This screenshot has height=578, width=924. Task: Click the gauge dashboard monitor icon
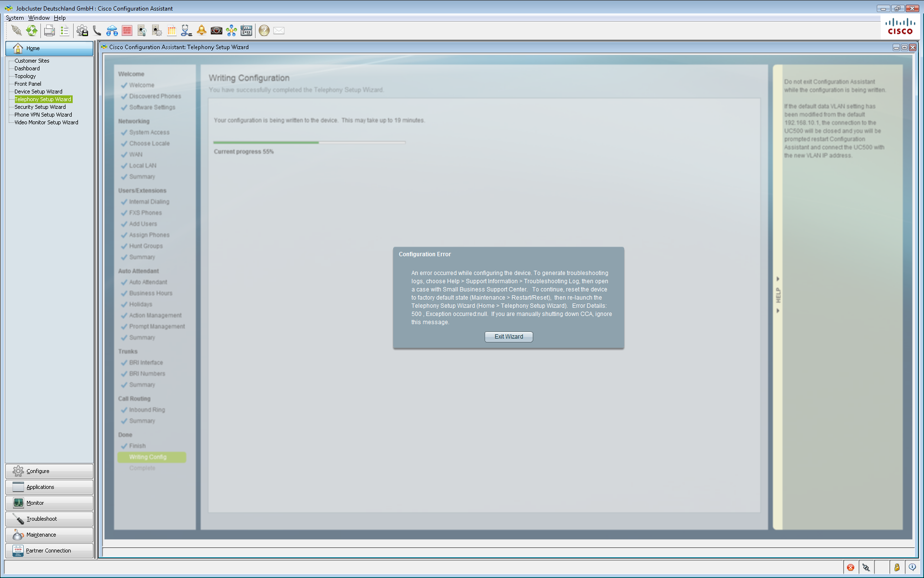point(217,31)
